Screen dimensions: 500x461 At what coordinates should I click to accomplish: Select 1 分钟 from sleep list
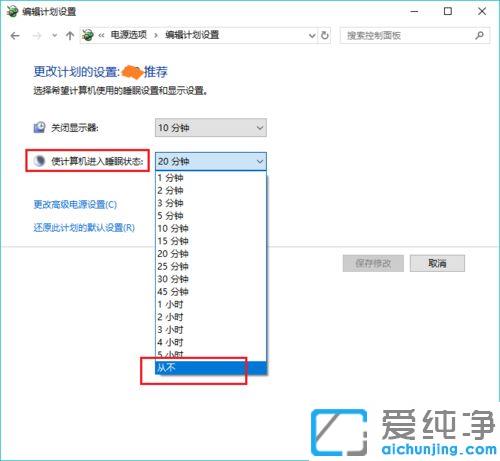pyautogui.click(x=211, y=178)
